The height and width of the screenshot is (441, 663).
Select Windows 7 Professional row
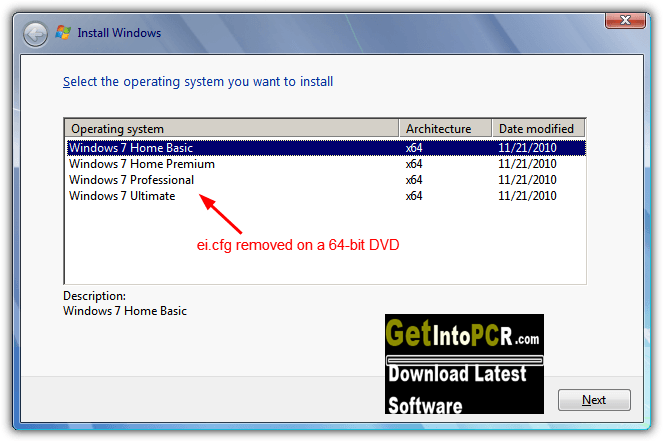pyautogui.click(x=326, y=180)
